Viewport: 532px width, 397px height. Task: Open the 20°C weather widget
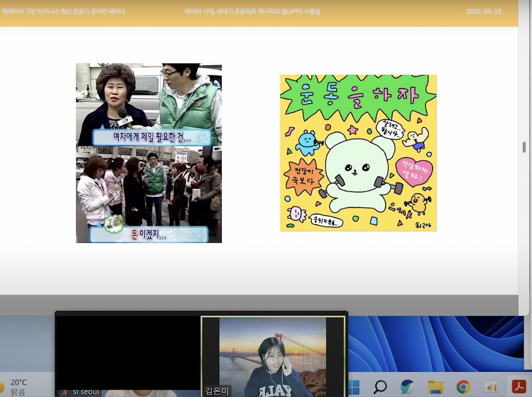pos(14,387)
